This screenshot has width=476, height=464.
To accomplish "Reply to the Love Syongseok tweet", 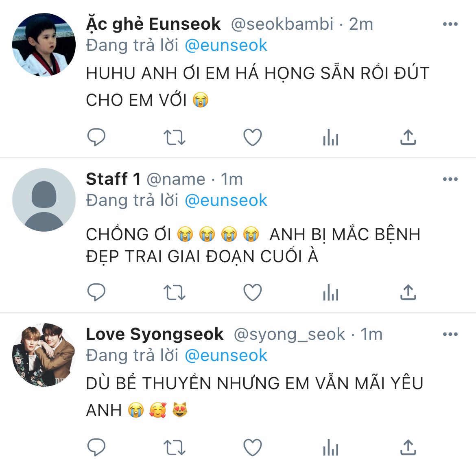I will point(96,447).
